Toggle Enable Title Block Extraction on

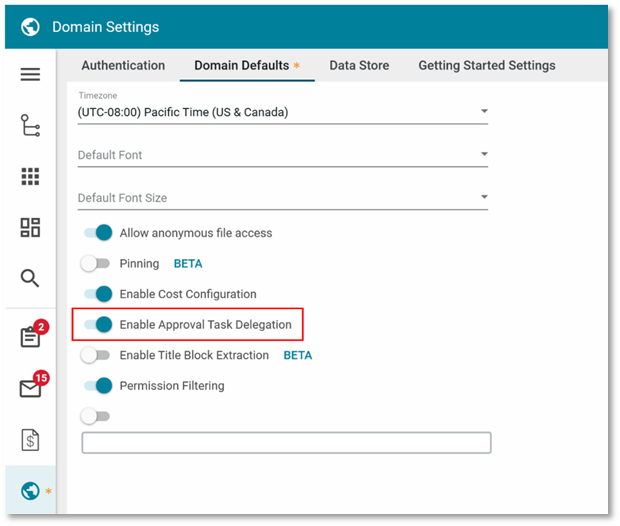point(95,355)
